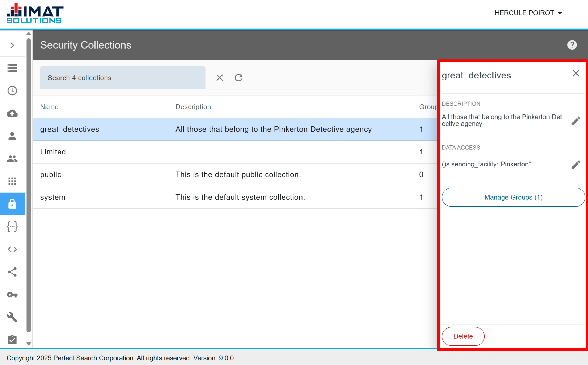Click the help question mark icon

coord(572,45)
